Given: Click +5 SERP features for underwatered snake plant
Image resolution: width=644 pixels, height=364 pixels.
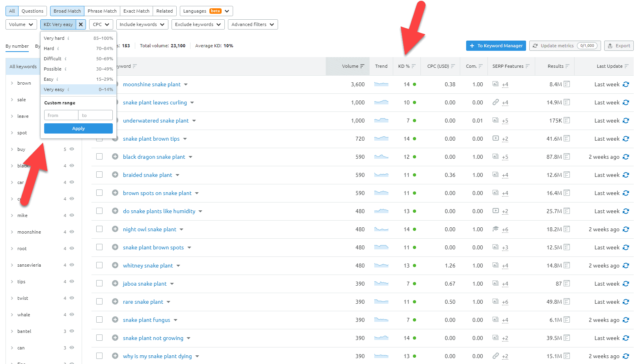Looking at the screenshot, I should pos(505,121).
